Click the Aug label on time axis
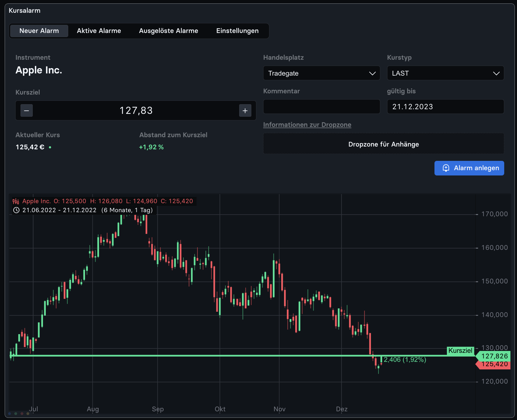 (x=93, y=409)
